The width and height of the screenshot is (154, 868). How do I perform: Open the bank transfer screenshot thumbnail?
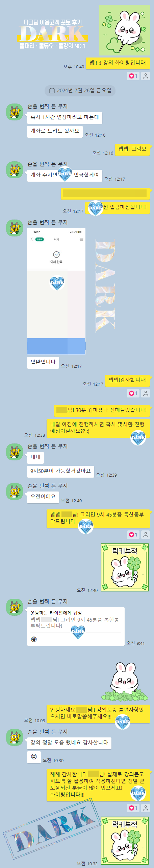click(56, 291)
